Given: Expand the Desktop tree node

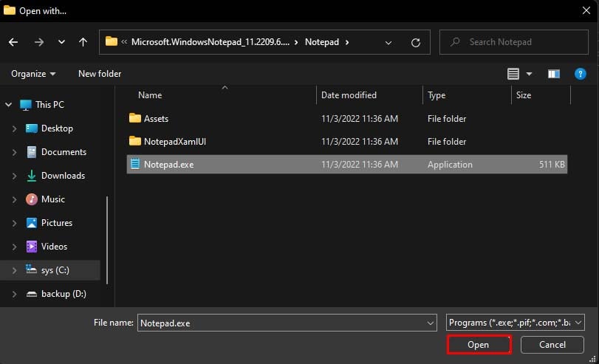Looking at the screenshot, I should click(14, 128).
